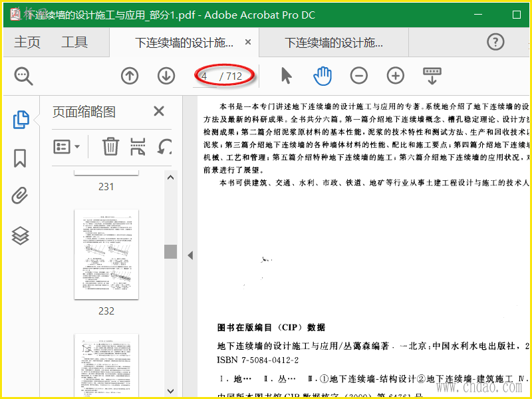The height and width of the screenshot is (399, 532).
Task: Select the page 232 thumbnail
Action: pyautogui.click(x=106, y=255)
